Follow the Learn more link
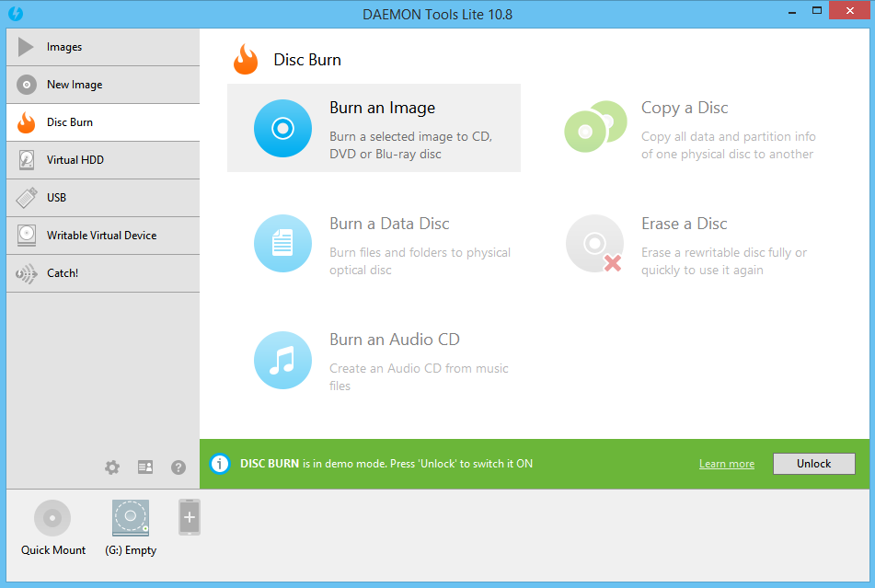The height and width of the screenshot is (588, 875). click(726, 464)
